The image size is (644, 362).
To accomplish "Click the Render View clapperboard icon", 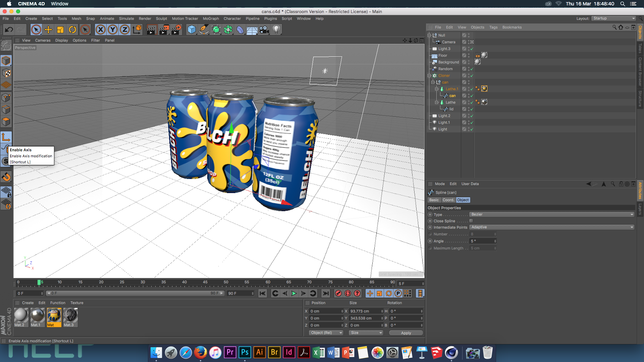I will click(x=151, y=29).
